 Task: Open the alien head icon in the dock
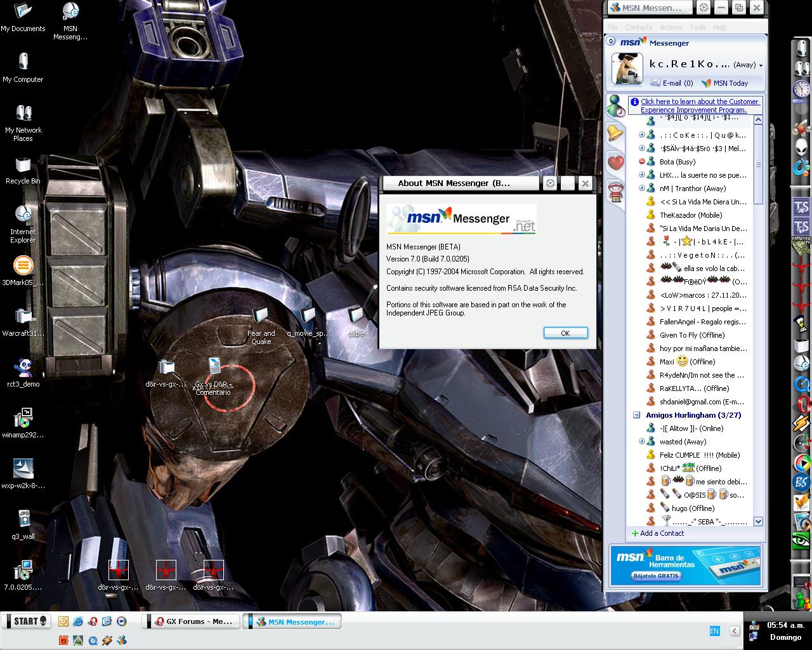click(802, 147)
